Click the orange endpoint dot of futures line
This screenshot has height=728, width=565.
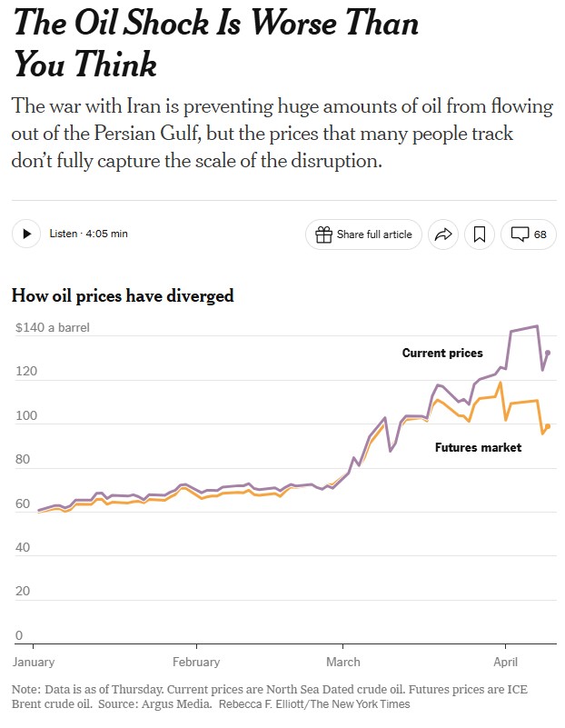coord(548,426)
